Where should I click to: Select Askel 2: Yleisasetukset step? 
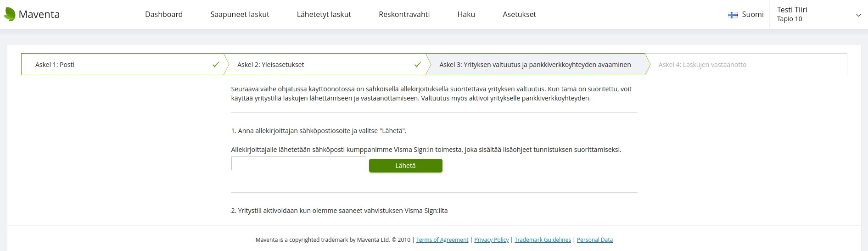click(271, 65)
